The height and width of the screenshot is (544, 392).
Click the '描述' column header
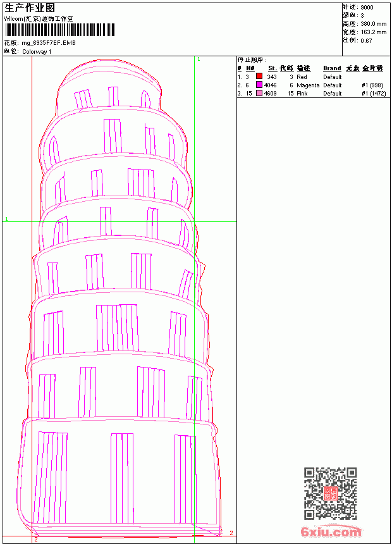pos(303,68)
